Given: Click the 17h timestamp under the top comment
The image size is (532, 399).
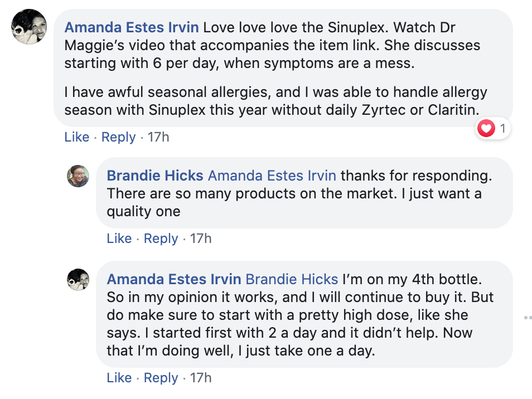Looking at the screenshot, I should (158, 137).
